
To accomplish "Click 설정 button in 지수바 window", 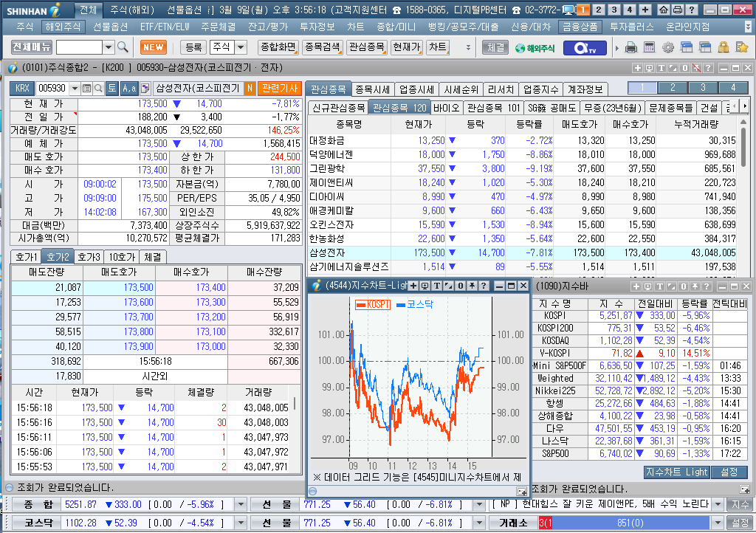I will pos(729,472).
